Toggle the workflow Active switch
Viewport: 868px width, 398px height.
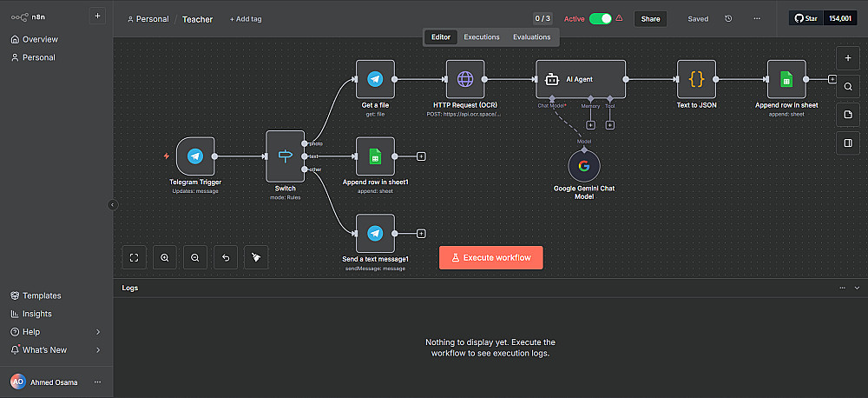tap(600, 18)
